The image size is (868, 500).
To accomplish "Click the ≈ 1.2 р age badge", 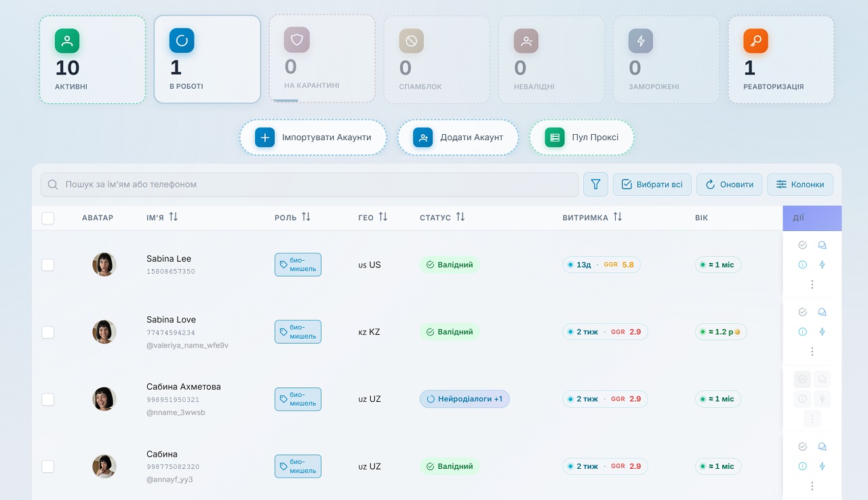I will pyautogui.click(x=721, y=332).
